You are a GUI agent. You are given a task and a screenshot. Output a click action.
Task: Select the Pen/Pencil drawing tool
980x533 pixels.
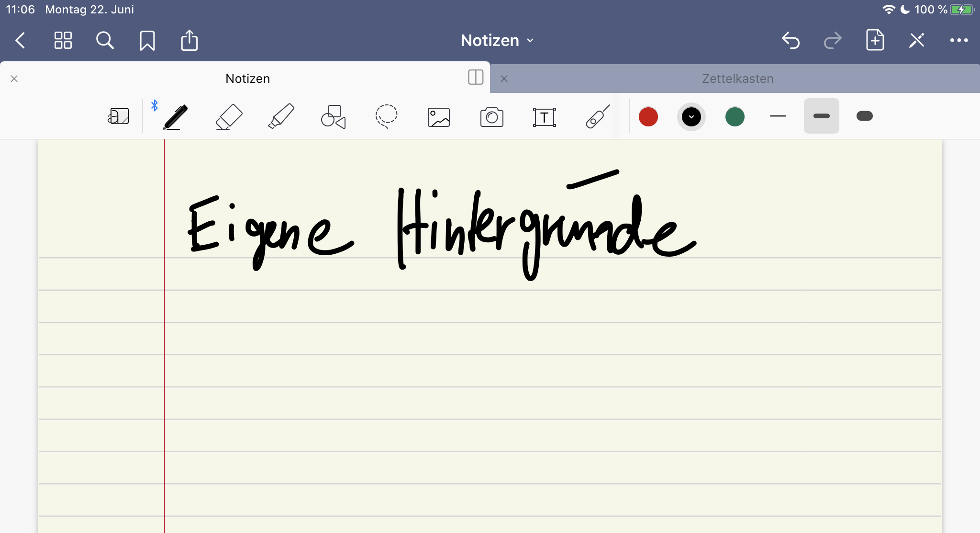[x=174, y=116]
